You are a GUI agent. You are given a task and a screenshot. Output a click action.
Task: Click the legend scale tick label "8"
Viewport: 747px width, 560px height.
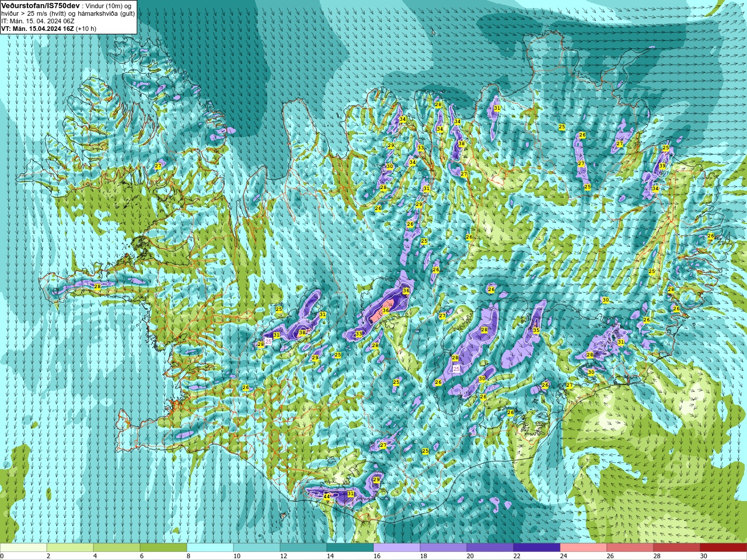(x=189, y=556)
